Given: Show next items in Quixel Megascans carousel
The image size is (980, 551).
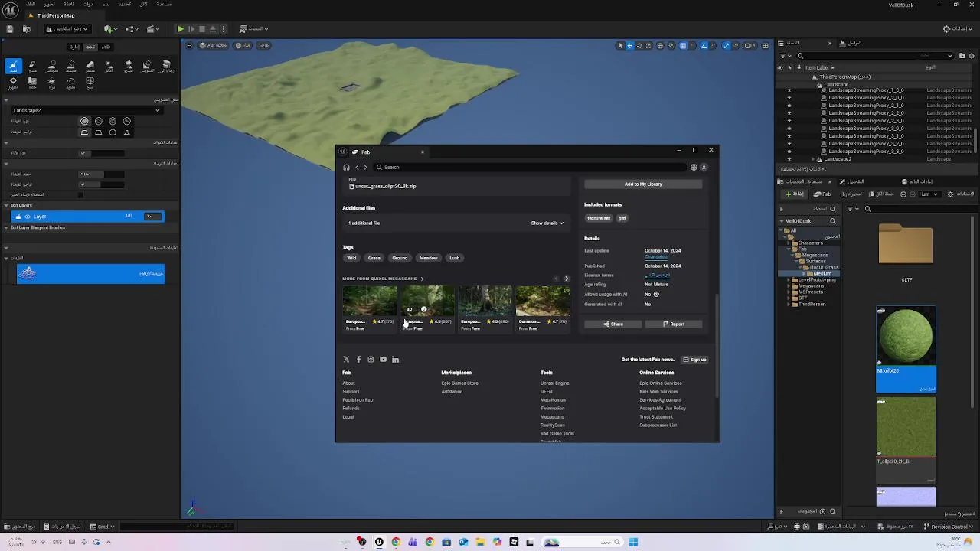Looking at the screenshot, I should pyautogui.click(x=567, y=279).
